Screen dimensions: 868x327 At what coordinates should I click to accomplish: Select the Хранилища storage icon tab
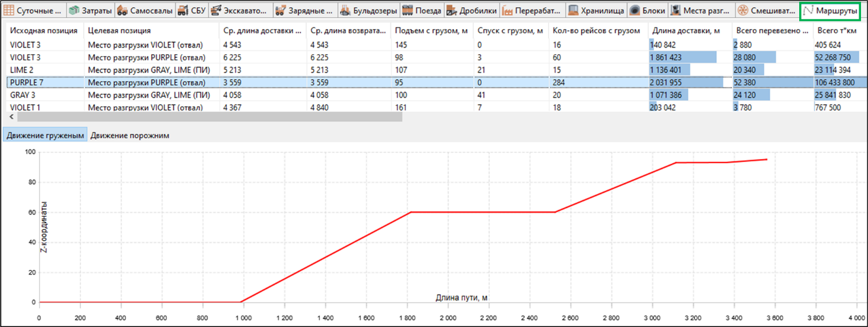(596, 10)
